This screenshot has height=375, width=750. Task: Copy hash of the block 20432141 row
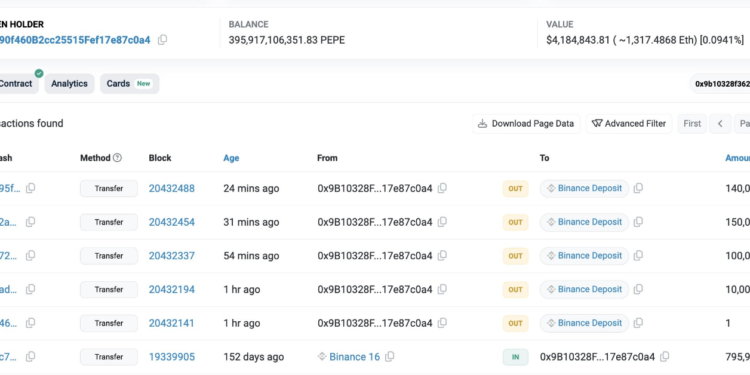click(31, 323)
